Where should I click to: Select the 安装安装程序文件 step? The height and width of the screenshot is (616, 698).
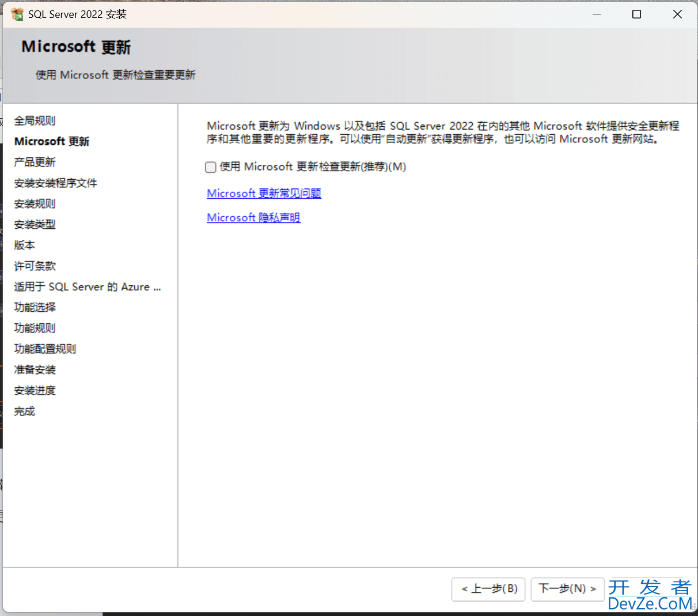point(55,183)
